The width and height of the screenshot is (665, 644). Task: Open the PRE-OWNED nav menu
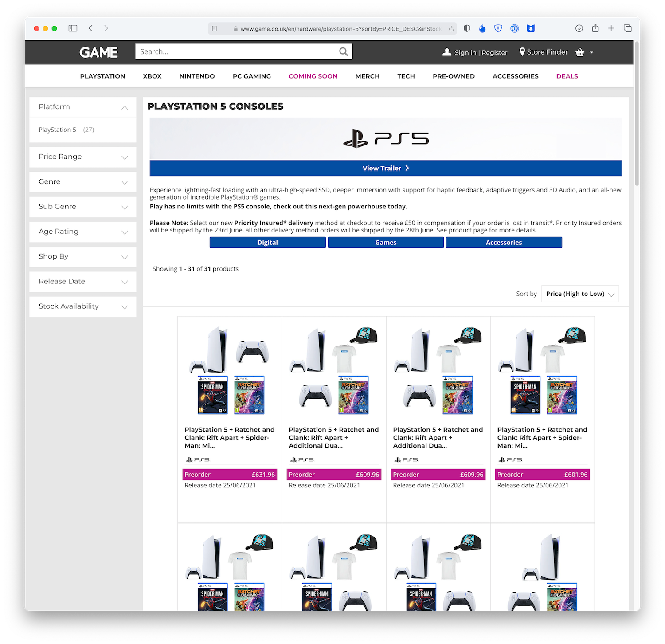(x=454, y=76)
